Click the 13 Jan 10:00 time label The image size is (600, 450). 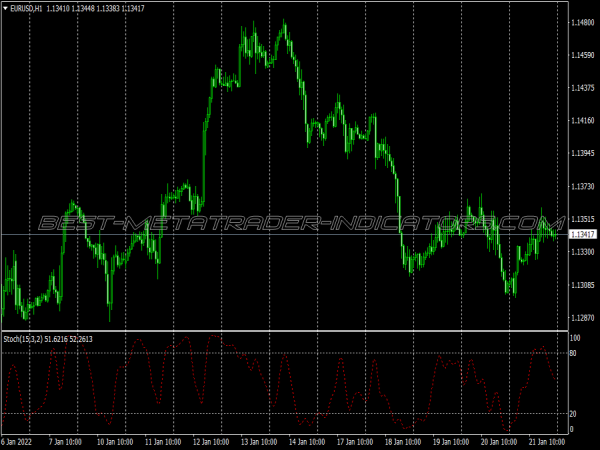[257, 441]
